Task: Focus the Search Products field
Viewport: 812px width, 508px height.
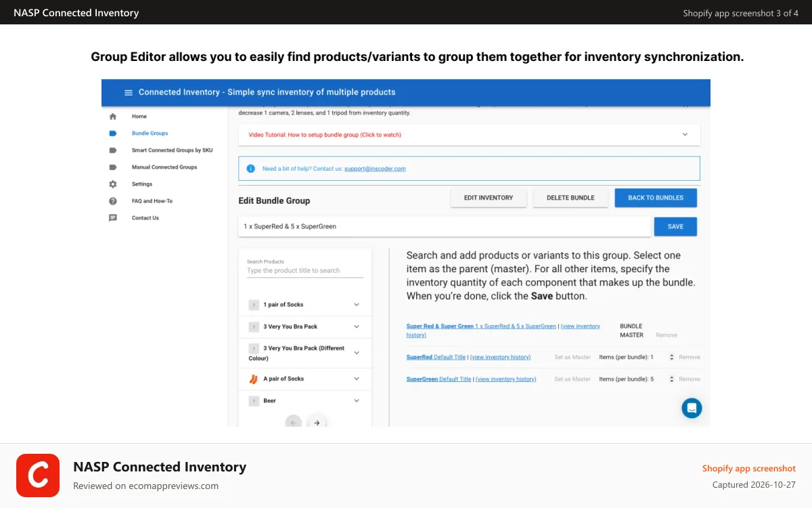Action: click(305, 270)
